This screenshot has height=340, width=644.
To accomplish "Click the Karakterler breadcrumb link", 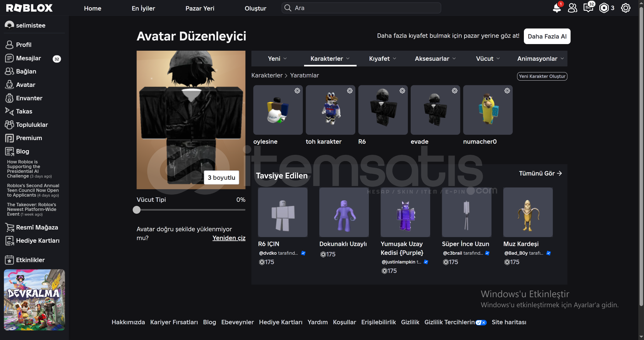I will tap(267, 75).
